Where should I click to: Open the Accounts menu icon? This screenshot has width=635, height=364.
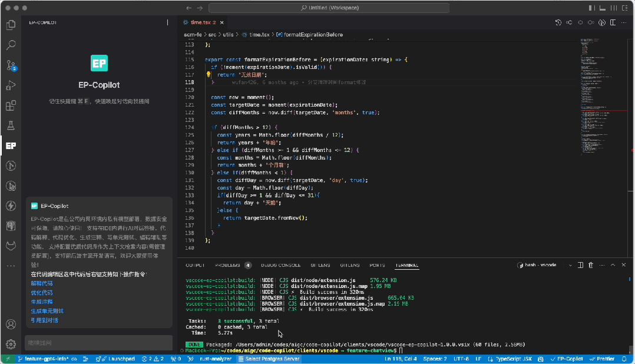[11, 325]
